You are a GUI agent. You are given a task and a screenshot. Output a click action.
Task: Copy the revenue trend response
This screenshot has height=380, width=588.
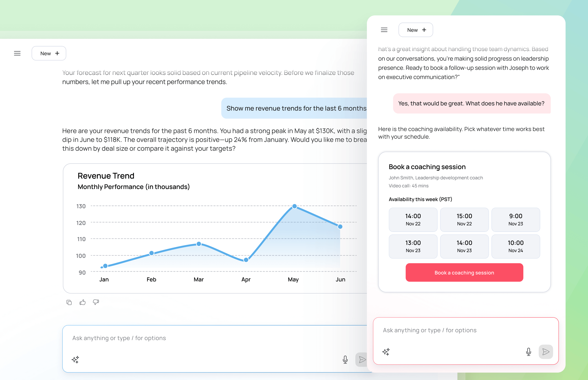(69, 302)
